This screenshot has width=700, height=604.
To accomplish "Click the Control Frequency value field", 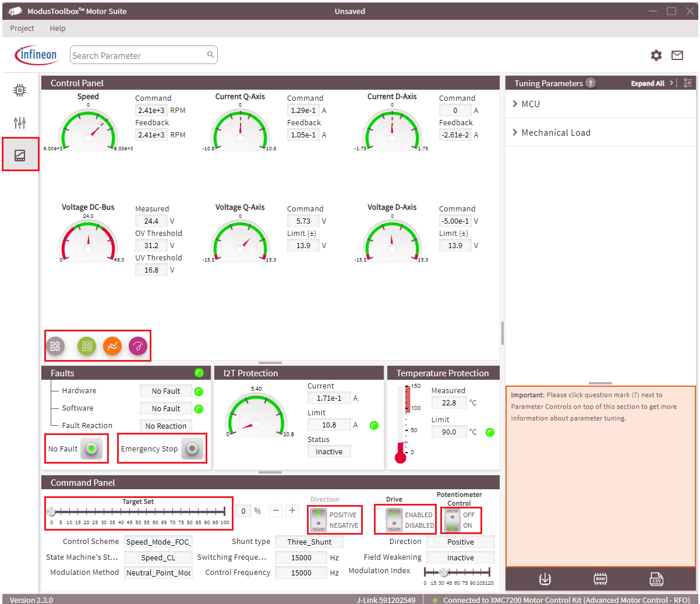I will point(301,573).
